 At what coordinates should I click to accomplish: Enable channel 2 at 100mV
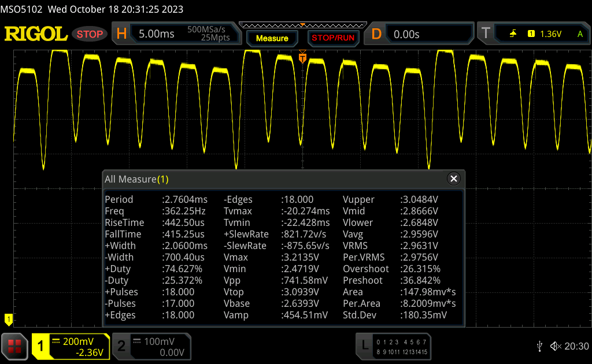150,346
